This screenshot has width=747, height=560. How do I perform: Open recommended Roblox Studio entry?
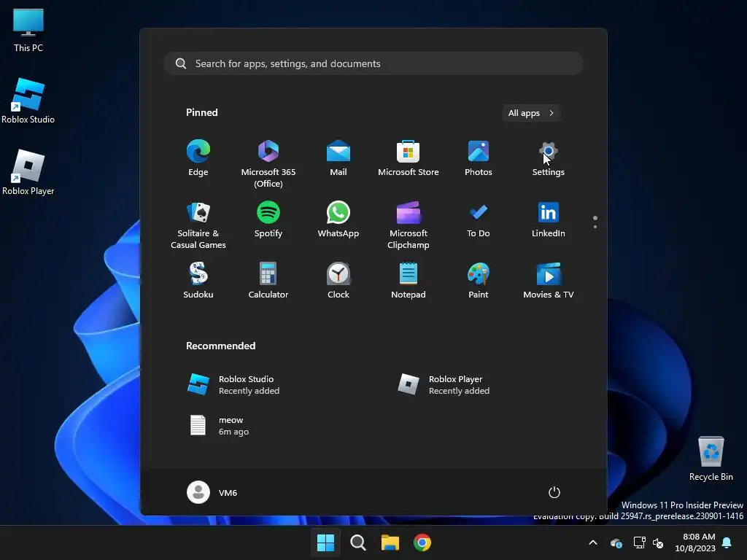pos(233,385)
